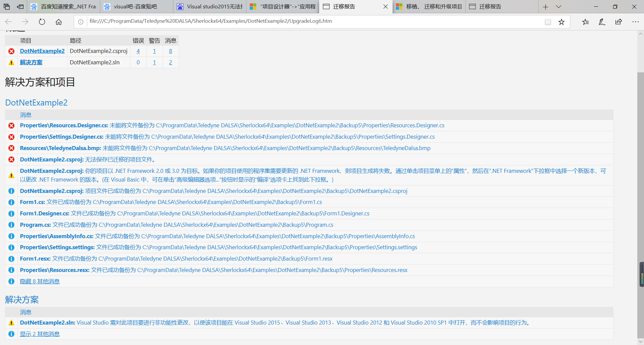Open the favorites hub
The height and width of the screenshot is (345, 644).
pos(585,22)
